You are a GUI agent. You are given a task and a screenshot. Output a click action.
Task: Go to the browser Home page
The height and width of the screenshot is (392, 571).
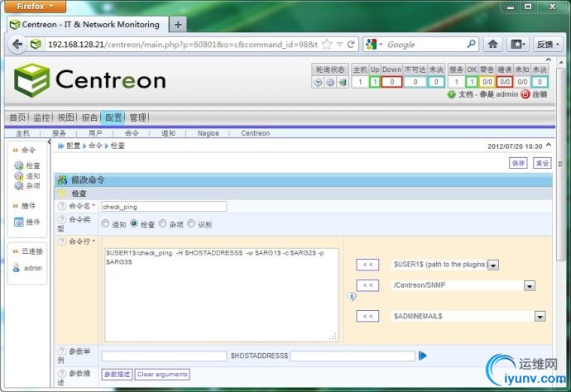(492, 45)
